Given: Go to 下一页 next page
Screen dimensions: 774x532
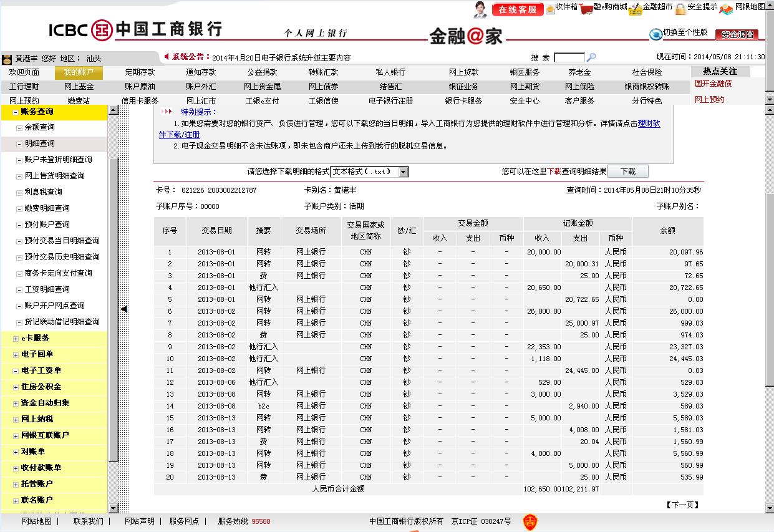Looking at the screenshot, I should (x=682, y=505).
